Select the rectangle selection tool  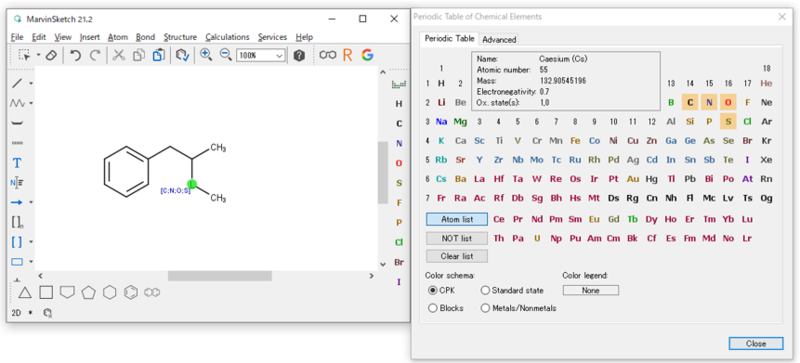click(x=24, y=55)
